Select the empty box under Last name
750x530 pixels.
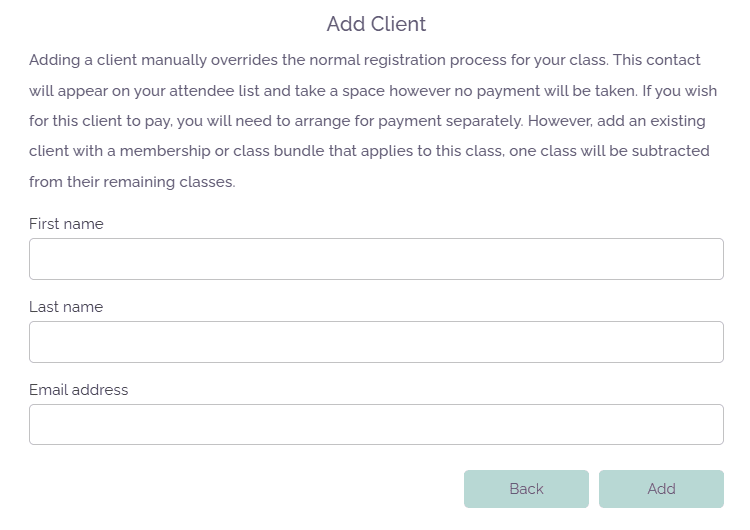[376, 342]
